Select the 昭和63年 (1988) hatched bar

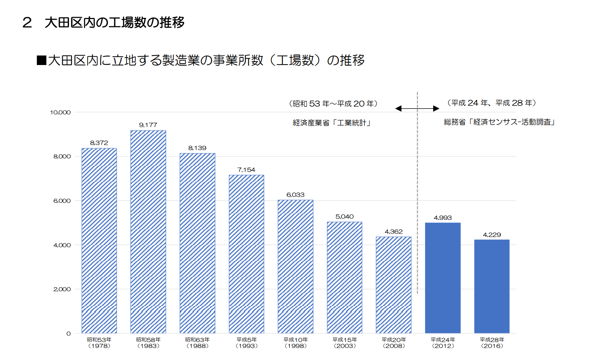coord(197,243)
